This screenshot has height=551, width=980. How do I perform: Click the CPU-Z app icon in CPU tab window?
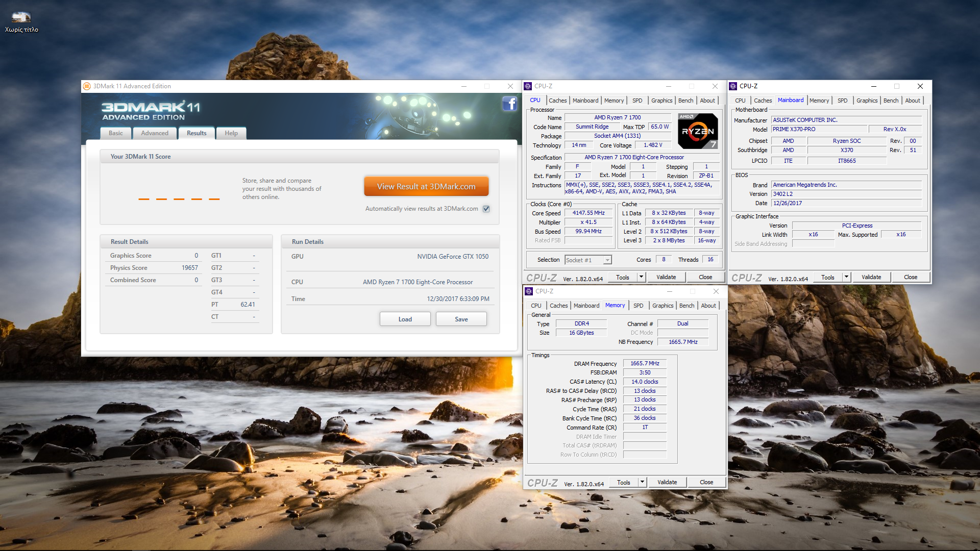[528, 86]
